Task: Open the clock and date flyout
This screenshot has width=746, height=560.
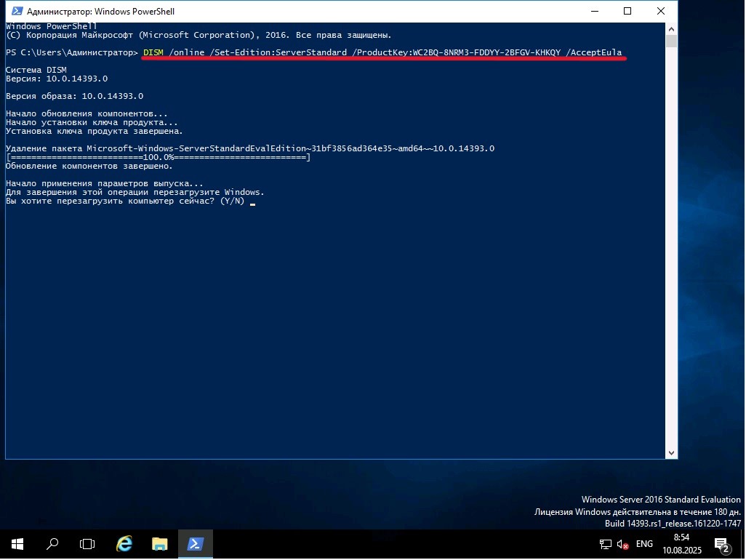Action: tap(681, 543)
